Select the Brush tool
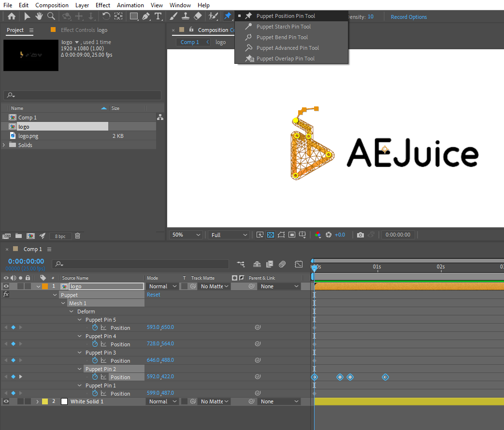Screen dimensions: 504x430 (x=173, y=16)
